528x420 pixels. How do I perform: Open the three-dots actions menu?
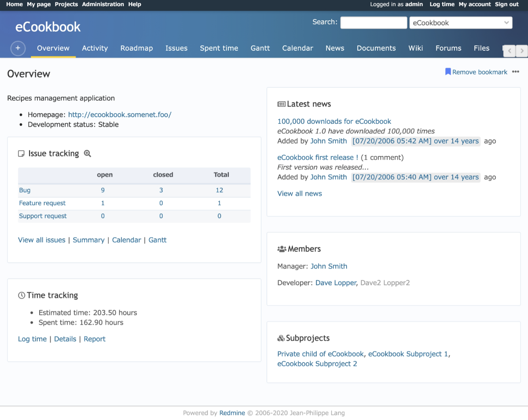pos(516,72)
